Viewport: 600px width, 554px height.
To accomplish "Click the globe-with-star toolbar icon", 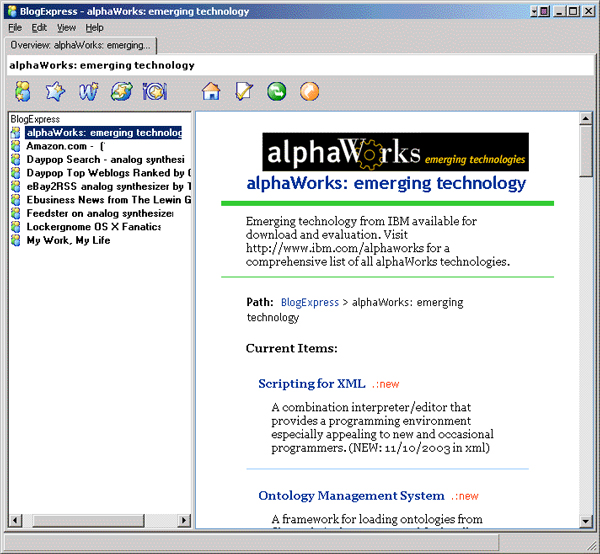I will [122, 92].
